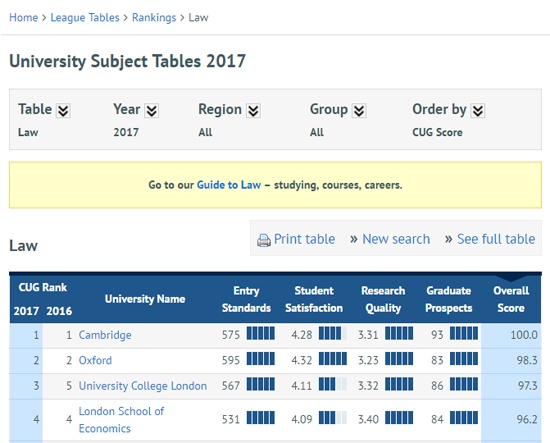Viewport: 550px width, 443px height.
Task: Click Cambridge's overall score 100.0
Action: click(524, 335)
